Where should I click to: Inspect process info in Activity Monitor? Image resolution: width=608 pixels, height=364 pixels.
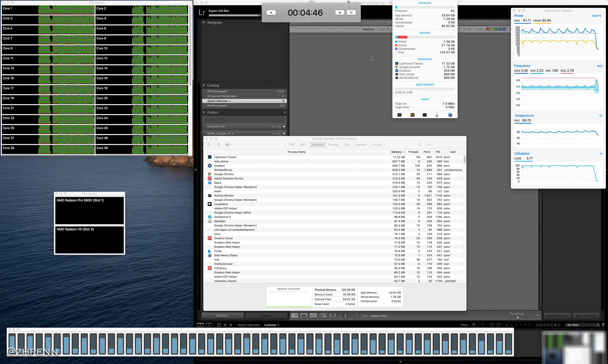(x=218, y=145)
